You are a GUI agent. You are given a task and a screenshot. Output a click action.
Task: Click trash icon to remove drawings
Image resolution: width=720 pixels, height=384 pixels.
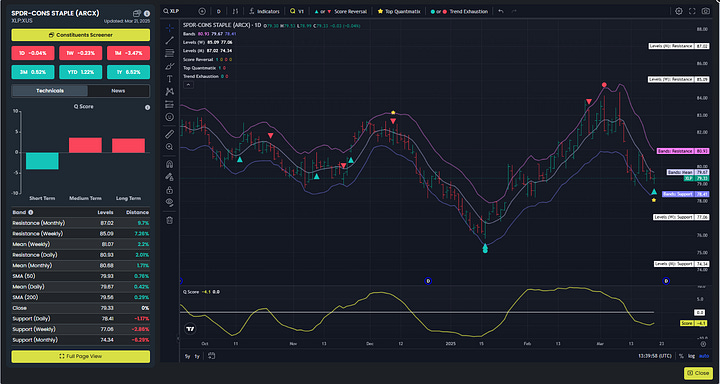click(x=169, y=220)
